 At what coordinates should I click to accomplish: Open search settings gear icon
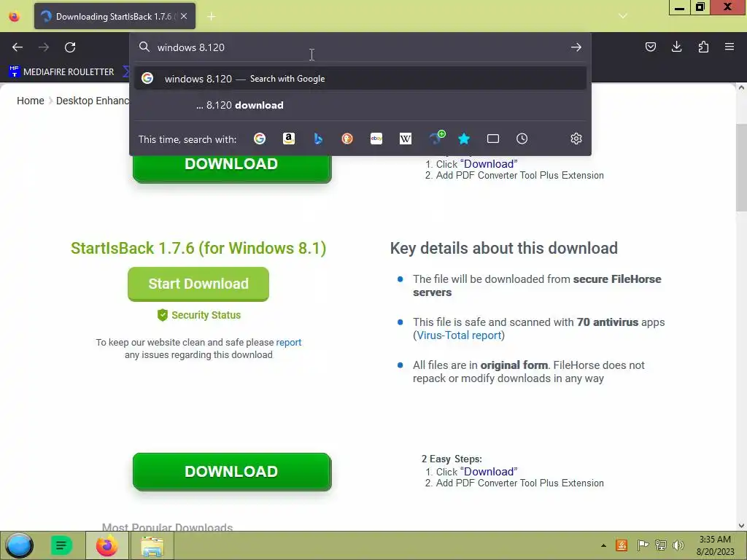pos(576,139)
